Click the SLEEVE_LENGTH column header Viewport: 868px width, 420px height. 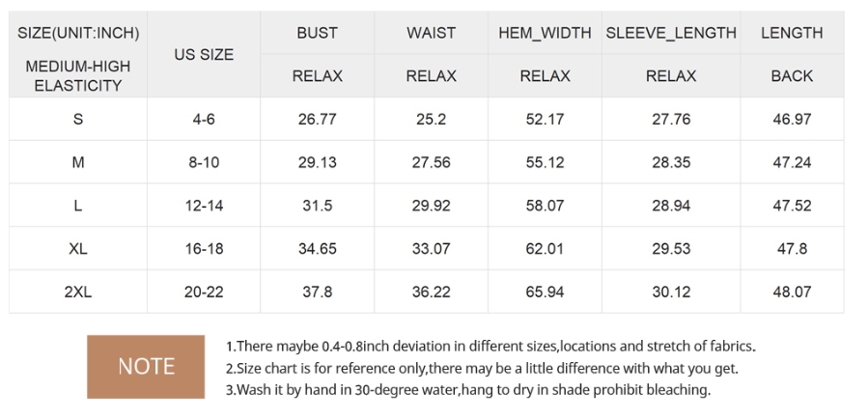click(x=671, y=33)
